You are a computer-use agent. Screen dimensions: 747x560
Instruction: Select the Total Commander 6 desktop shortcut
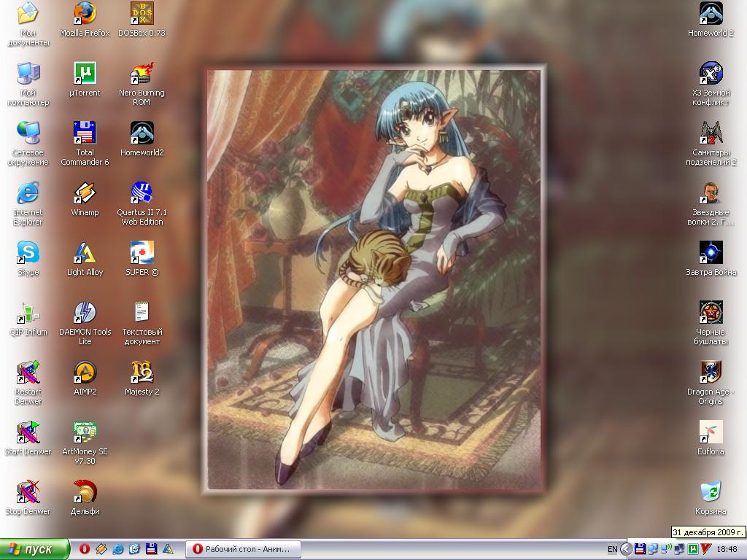[x=85, y=144]
